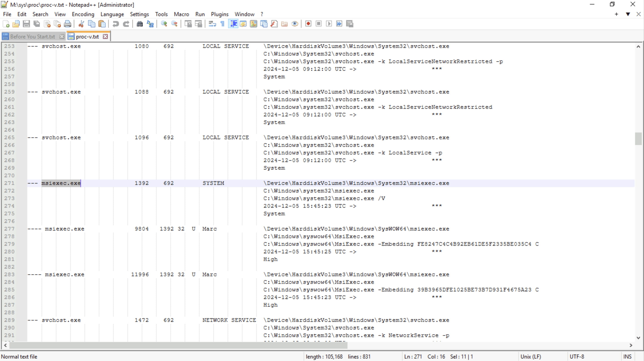Open the Replace dialog icon
The height and width of the screenshot is (361, 644).
[x=150, y=24]
